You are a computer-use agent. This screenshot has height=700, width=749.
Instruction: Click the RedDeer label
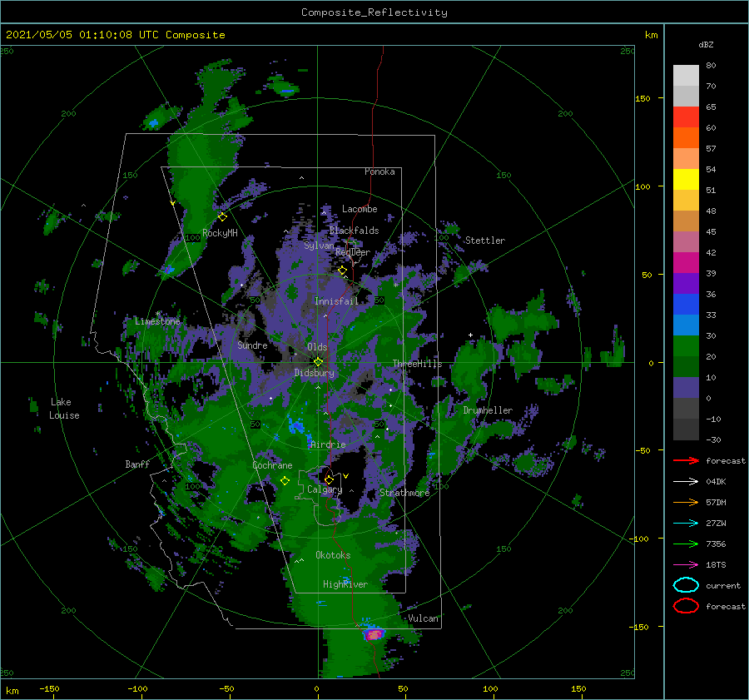point(353,252)
